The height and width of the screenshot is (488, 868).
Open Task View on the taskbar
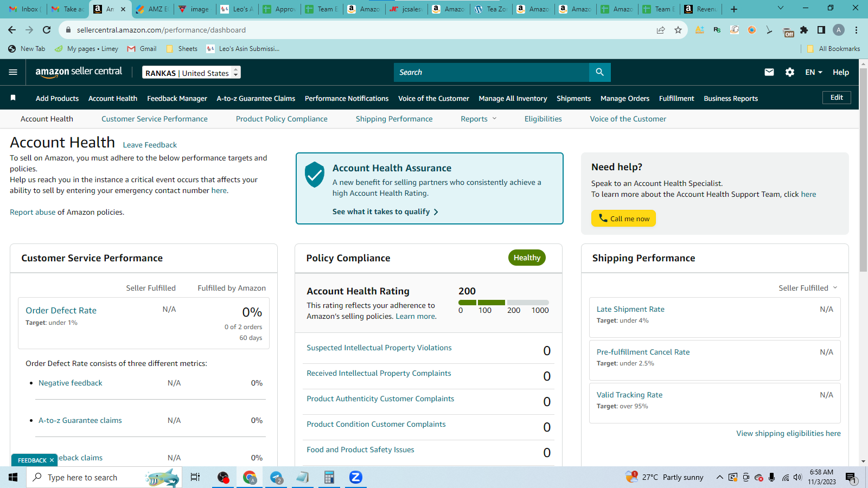pyautogui.click(x=195, y=477)
